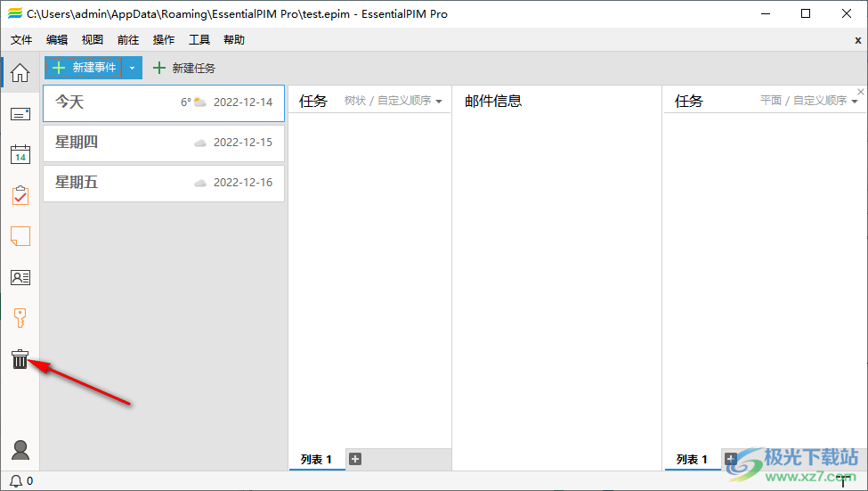Click the reminder bell icon in status bar
Image resolution: width=868 pixels, height=491 pixels.
16,481
